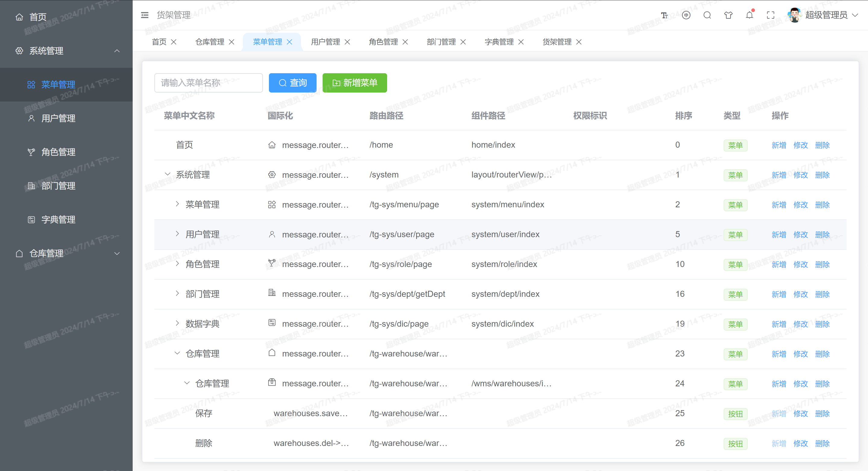Switch to the 用户管理 tab

click(x=326, y=42)
